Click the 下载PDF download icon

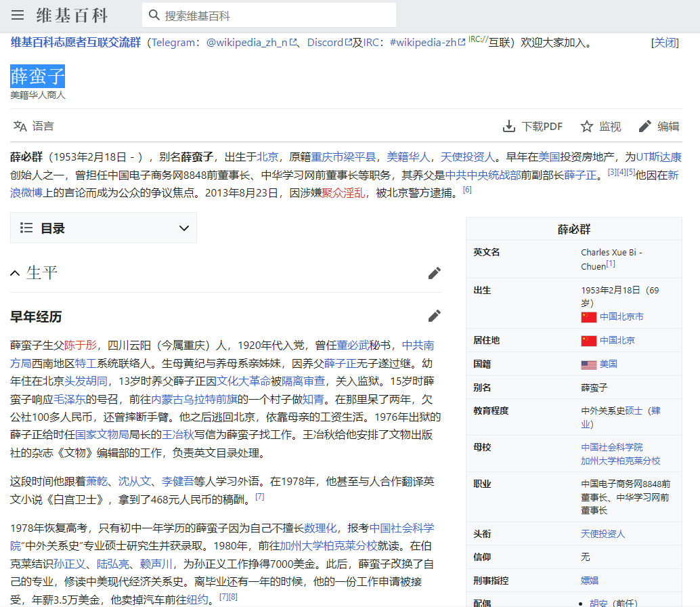509,127
